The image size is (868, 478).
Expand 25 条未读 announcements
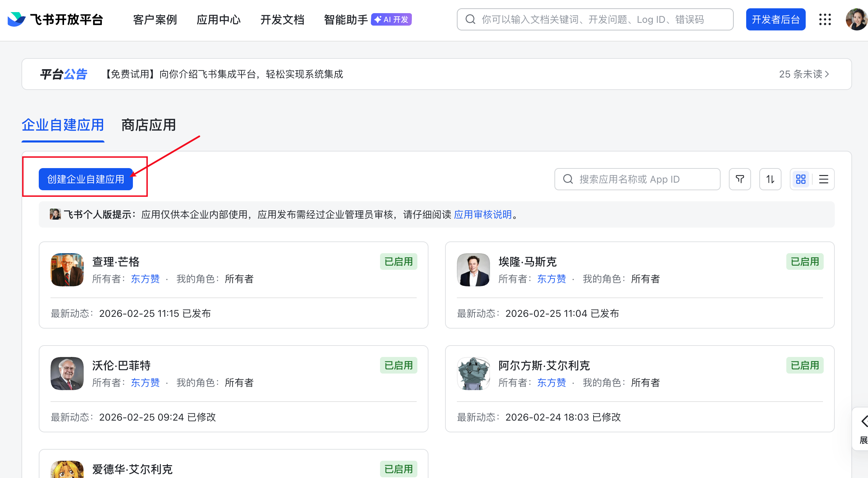coord(804,74)
